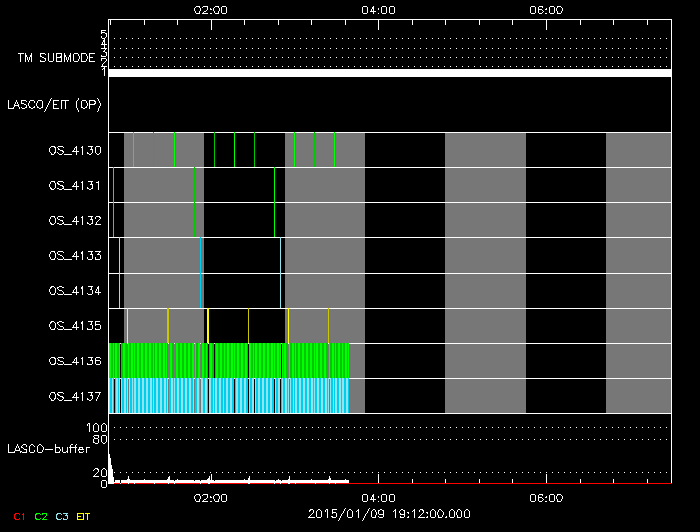Select the EIT legend label

84,516
